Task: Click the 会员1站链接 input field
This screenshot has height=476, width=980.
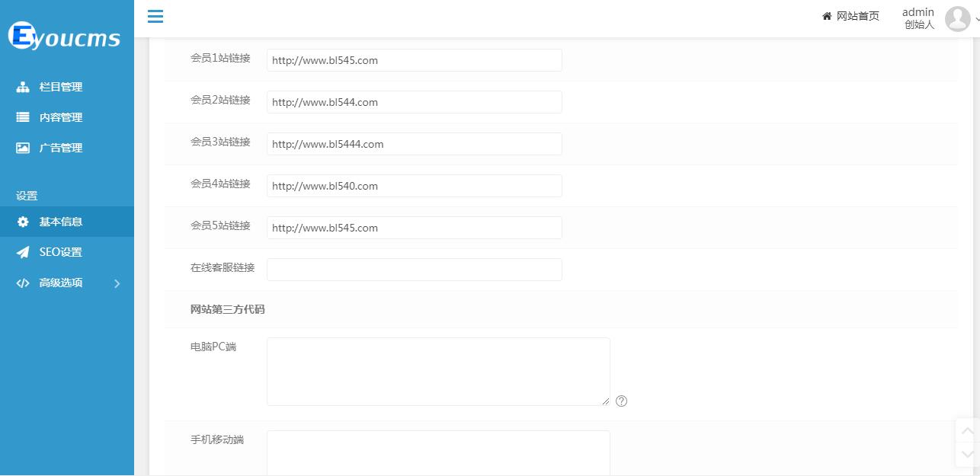Action: 414,60
